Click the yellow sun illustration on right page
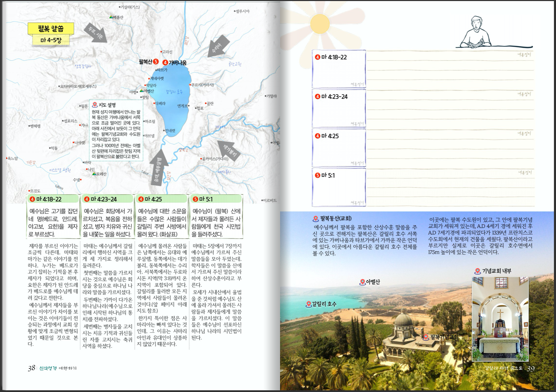Viewport: 556px width, 392px height. tap(320, 23)
